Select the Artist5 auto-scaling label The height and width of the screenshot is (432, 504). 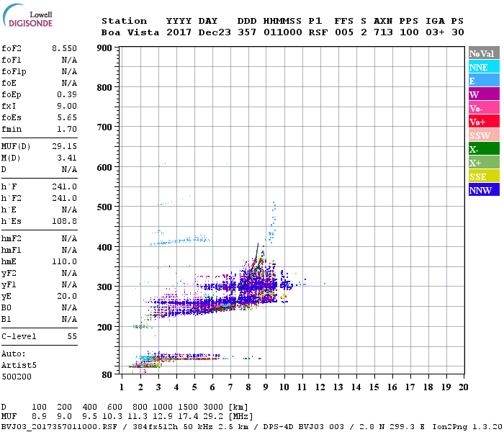click(19, 366)
